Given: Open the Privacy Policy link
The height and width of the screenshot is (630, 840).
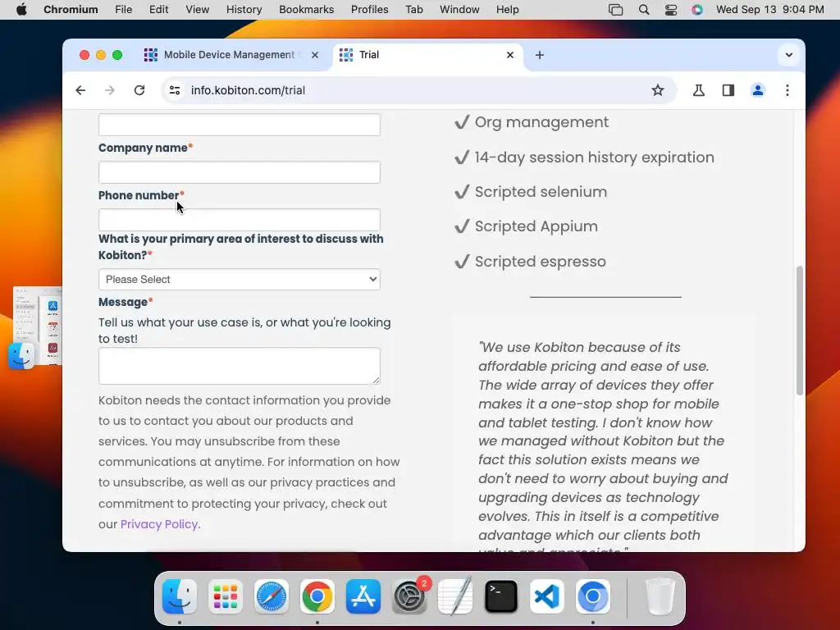Looking at the screenshot, I should pos(159,524).
